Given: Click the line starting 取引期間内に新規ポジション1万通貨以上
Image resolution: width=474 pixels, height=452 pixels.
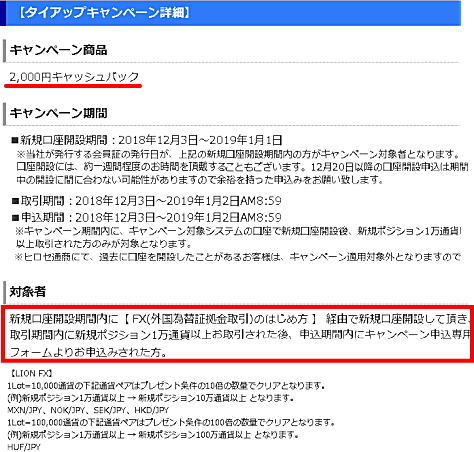Looking at the screenshot, I should tap(240, 335).
